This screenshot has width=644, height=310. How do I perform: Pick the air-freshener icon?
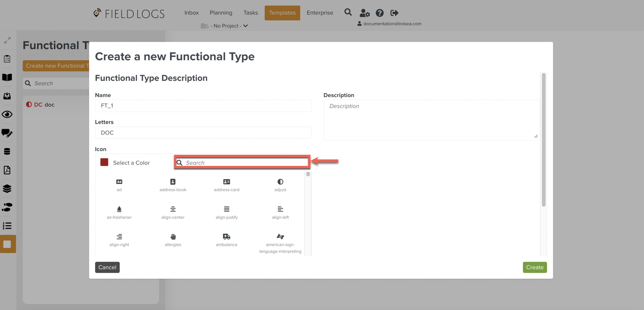pyautogui.click(x=119, y=209)
